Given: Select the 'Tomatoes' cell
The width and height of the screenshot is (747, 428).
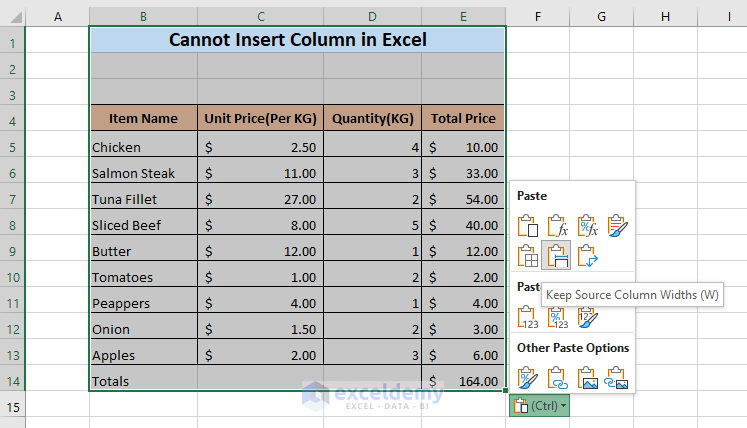Looking at the screenshot, I should tap(143, 275).
